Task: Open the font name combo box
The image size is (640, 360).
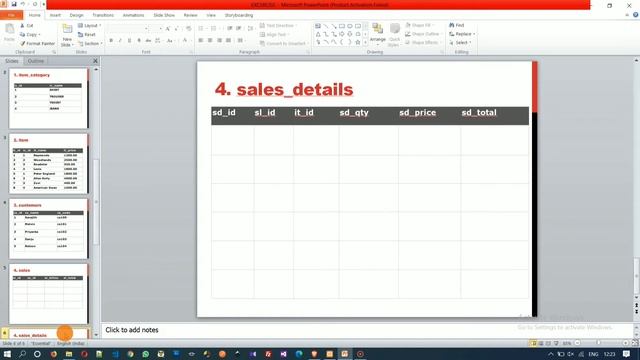Action: [127, 29]
